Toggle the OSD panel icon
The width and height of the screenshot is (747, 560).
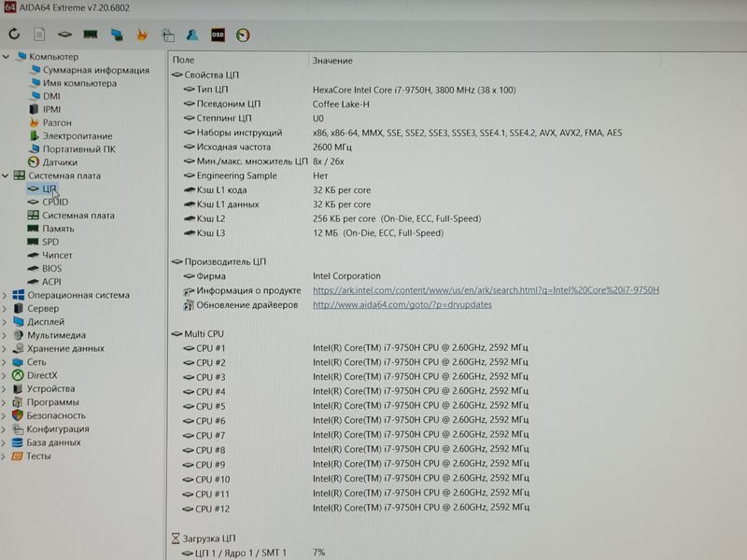click(x=218, y=35)
